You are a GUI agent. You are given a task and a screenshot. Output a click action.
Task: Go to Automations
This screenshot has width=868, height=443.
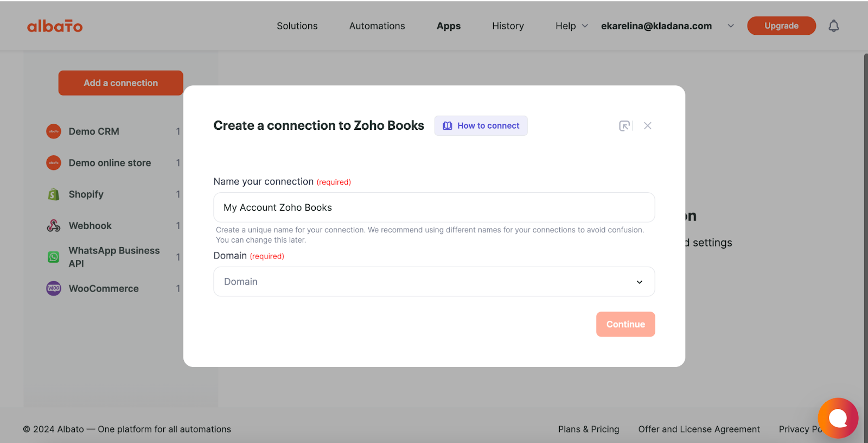(377, 26)
